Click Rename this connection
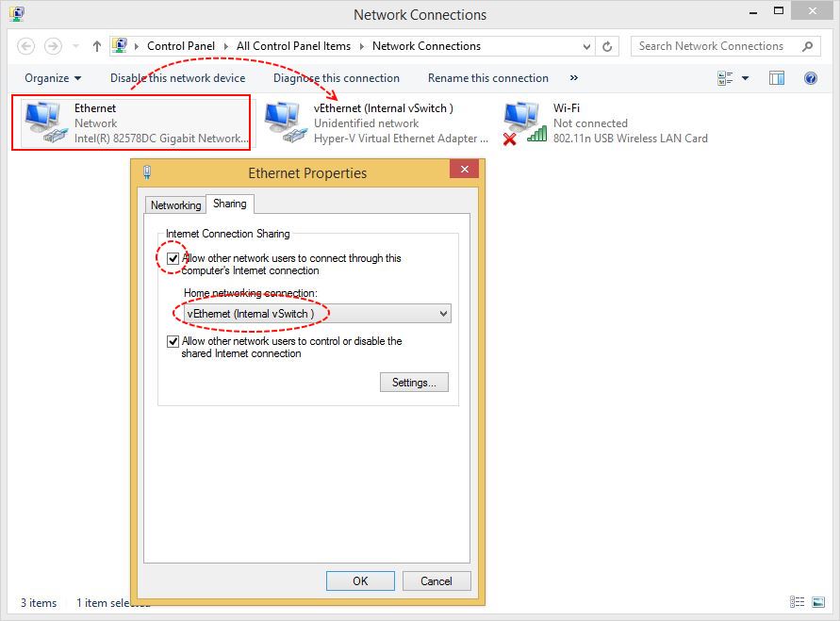Viewport: 840px width, 621px height. [488, 78]
